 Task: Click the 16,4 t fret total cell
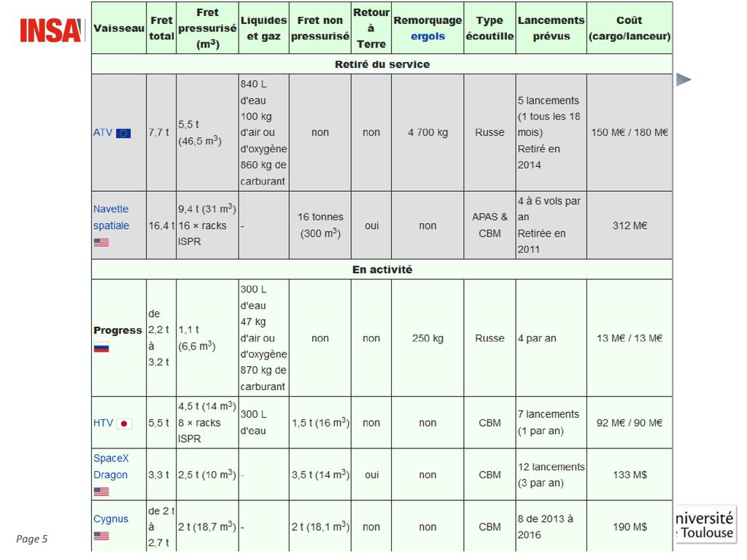pyautogui.click(x=161, y=226)
